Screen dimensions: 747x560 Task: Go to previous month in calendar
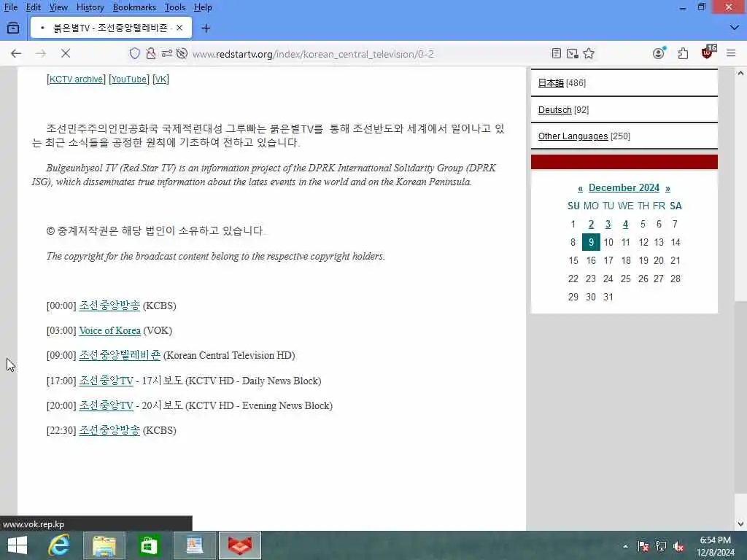(580, 188)
